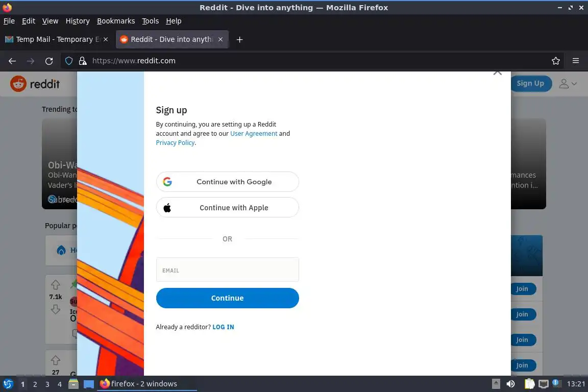View site security lock information
588x392 pixels.
click(x=83, y=61)
